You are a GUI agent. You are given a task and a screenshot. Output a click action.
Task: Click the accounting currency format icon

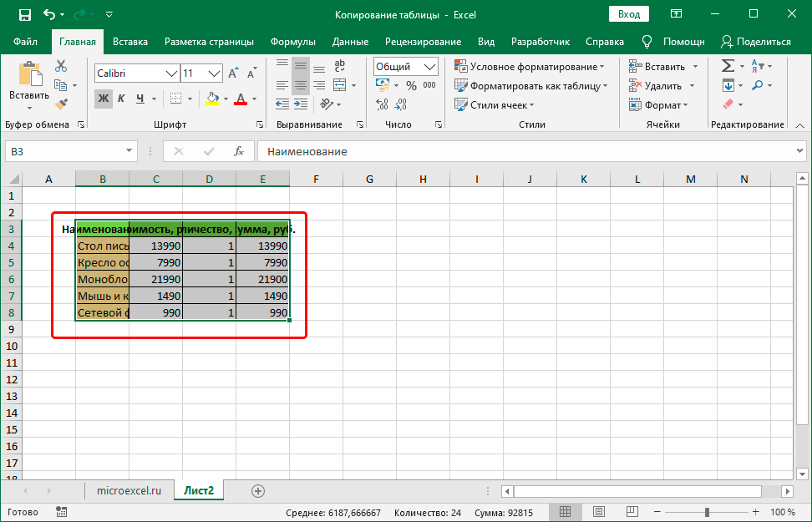[x=383, y=85]
